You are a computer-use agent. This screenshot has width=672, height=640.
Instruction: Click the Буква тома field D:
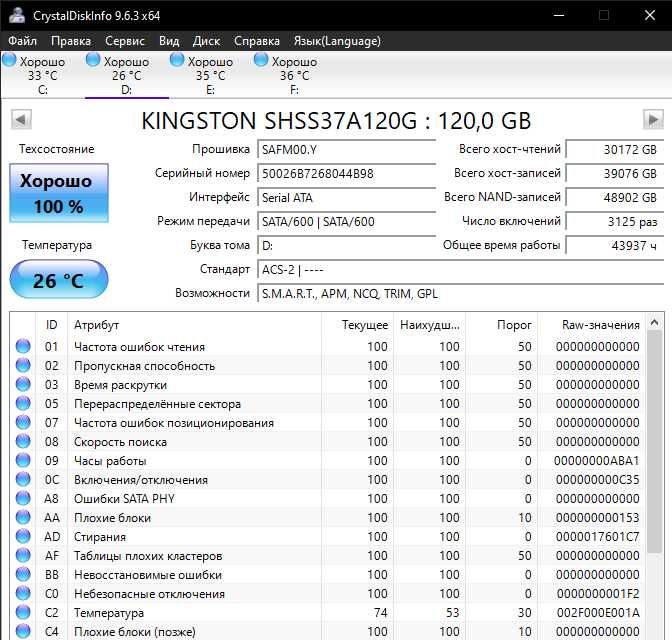click(346, 246)
